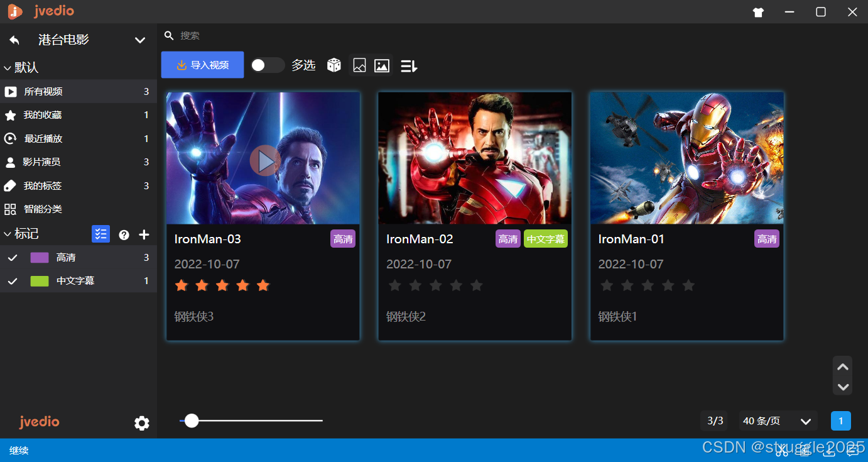
Task: Click the green color swatch for 中文字幕
Action: point(40,281)
